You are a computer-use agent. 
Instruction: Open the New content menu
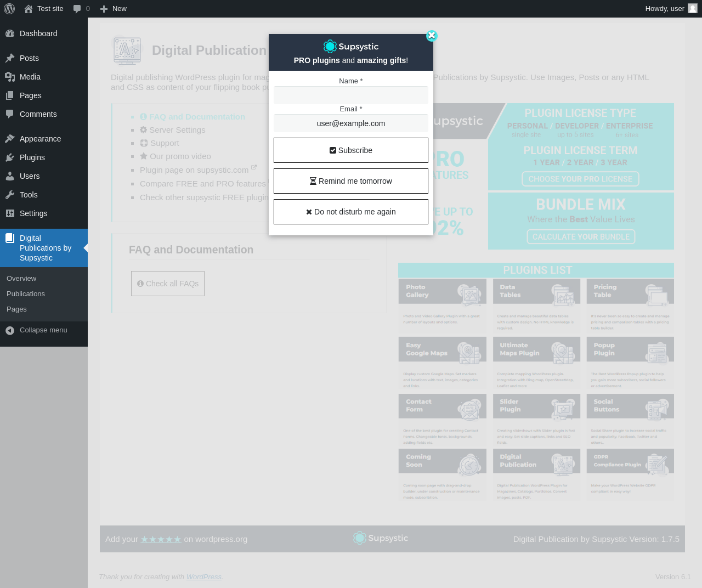(x=114, y=9)
